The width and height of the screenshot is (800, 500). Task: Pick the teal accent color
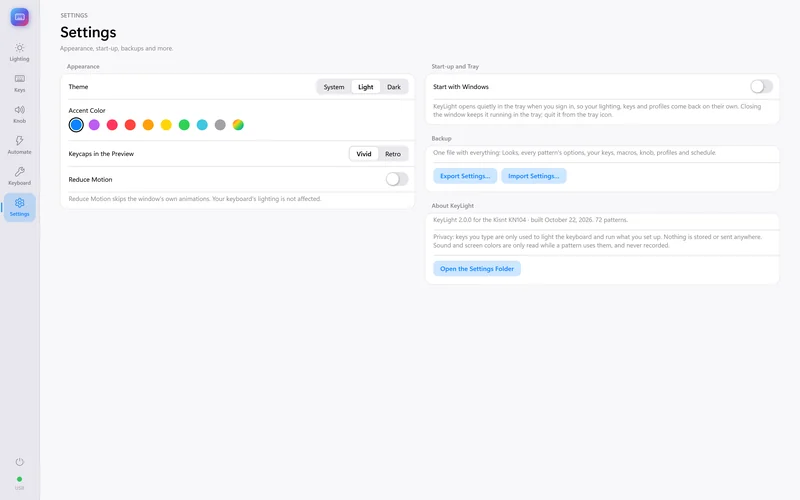(x=202, y=124)
